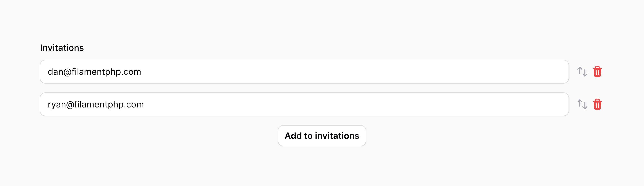Select the sort arrows icon on the second row
Screen dimensions: 644x186
[582, 104]
